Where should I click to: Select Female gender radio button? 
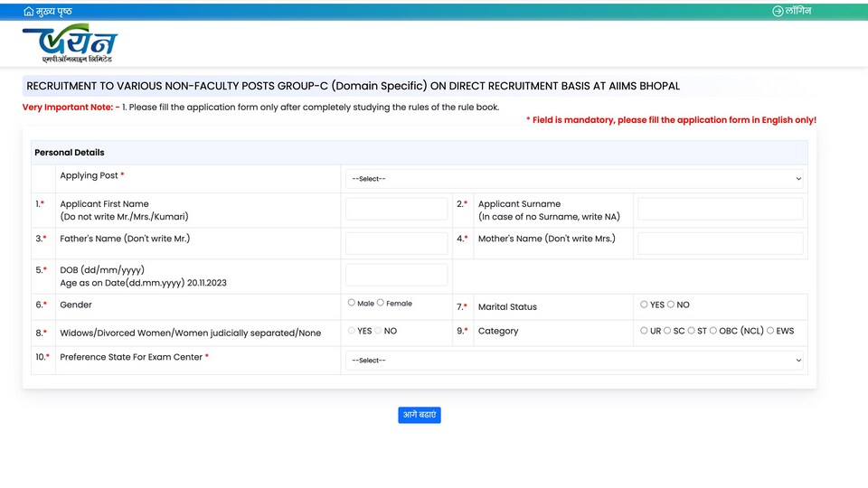tap(381, 303)
